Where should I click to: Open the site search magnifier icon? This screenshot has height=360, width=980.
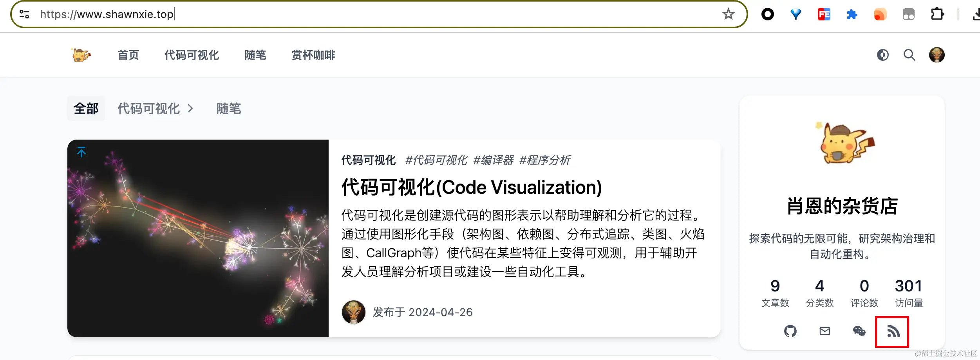pos(909,55)
